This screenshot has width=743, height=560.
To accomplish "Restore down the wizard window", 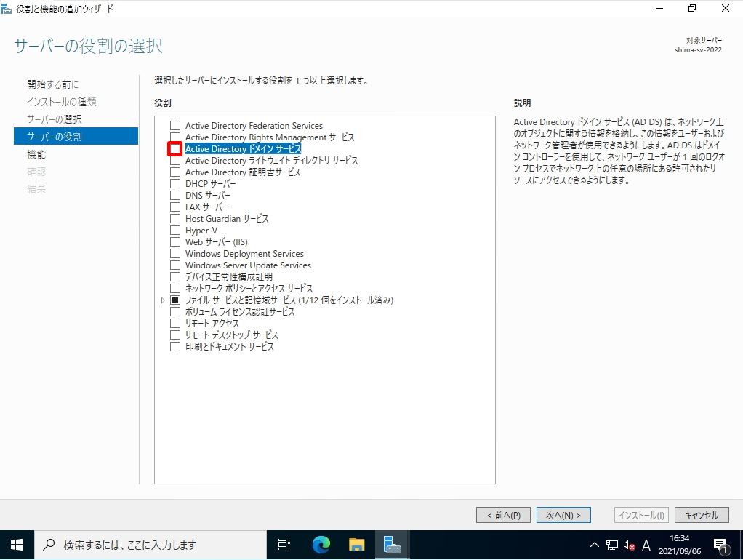I will click(692, 9).
